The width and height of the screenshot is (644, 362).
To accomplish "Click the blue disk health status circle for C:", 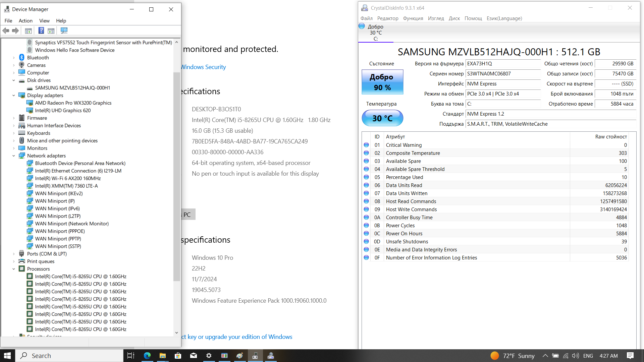I will point(362,26).
